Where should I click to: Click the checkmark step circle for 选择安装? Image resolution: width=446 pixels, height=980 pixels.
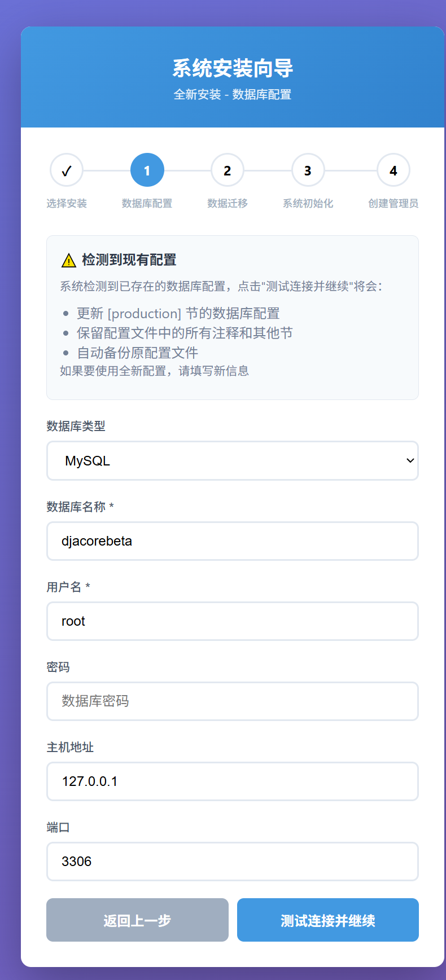pos(67,170)
